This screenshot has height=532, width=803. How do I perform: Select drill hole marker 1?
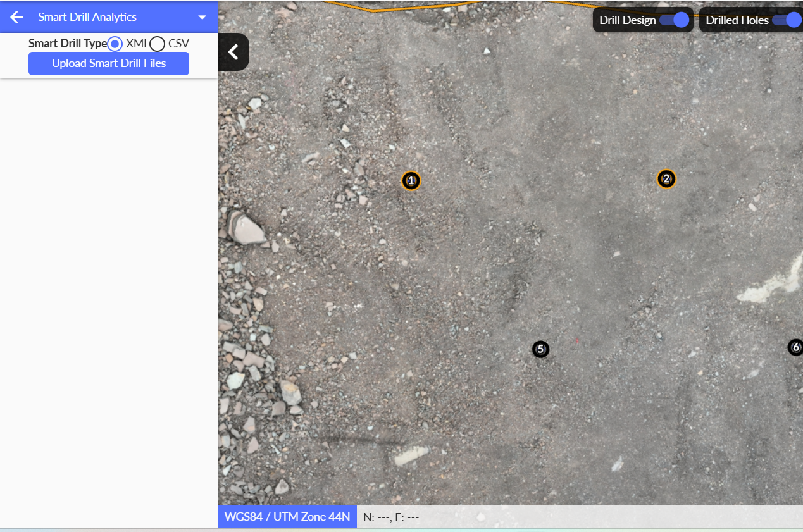point(411,181)
